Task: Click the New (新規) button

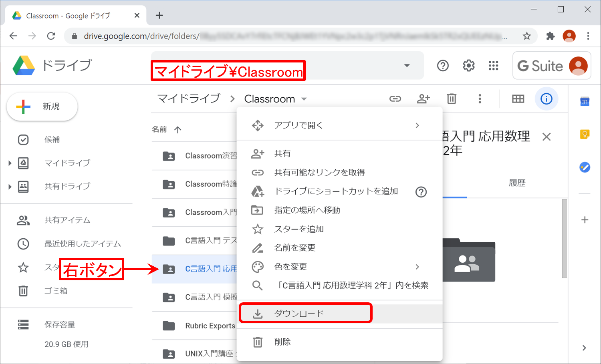Action: coord(42,107)
